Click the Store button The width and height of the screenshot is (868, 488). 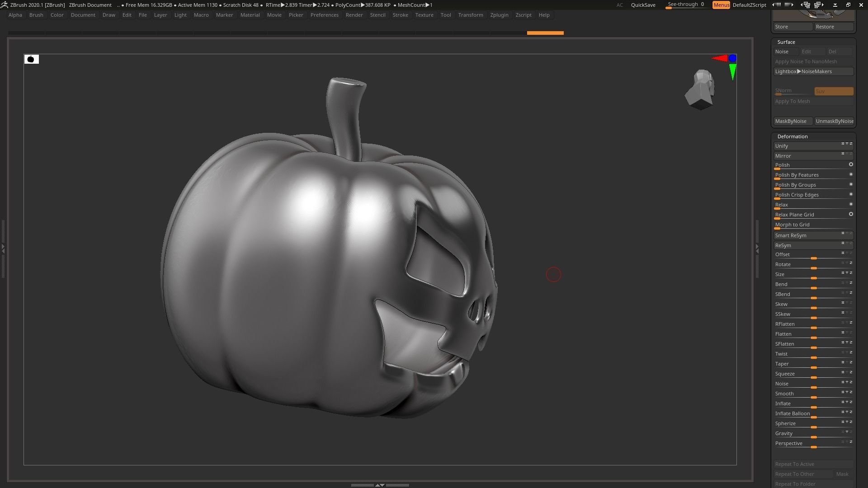coord(793,27)
